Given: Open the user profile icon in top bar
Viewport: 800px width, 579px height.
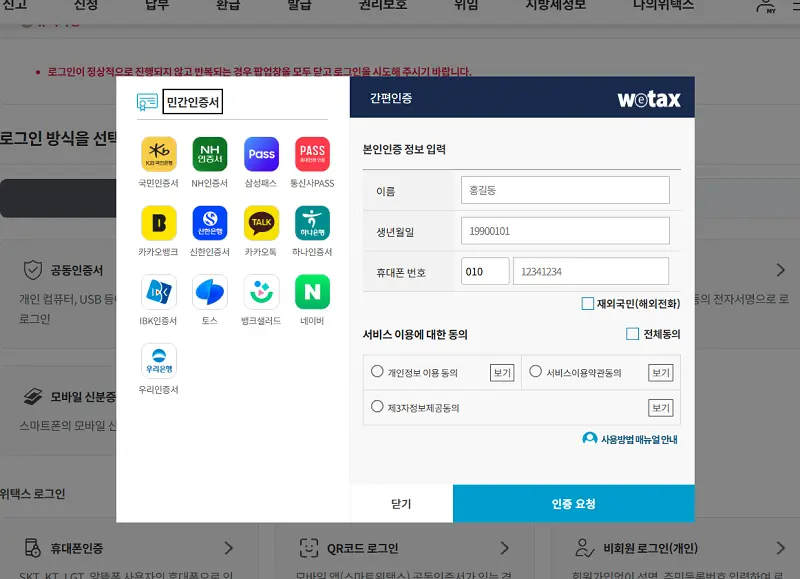Looking at the screenshot, I should (766, 7).
